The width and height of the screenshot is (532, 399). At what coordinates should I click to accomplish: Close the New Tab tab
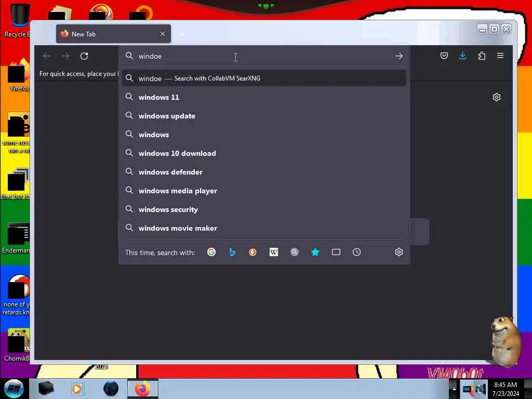coord(163,34)
